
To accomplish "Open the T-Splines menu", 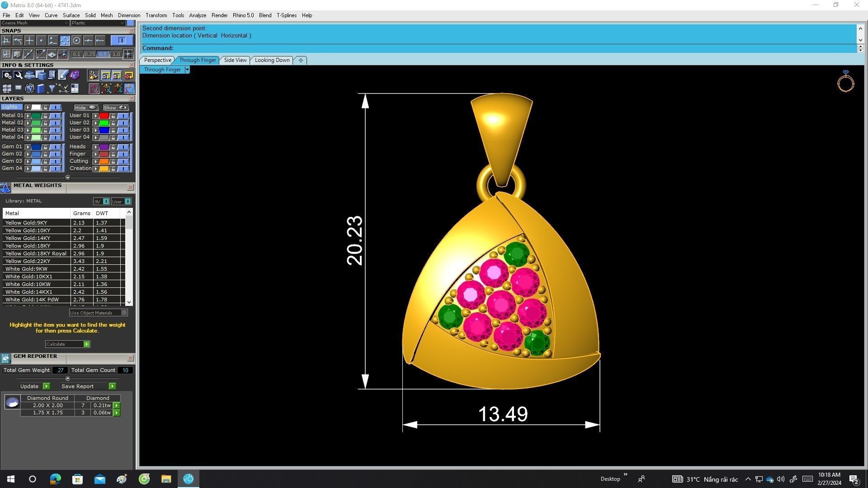I will 287,15.
